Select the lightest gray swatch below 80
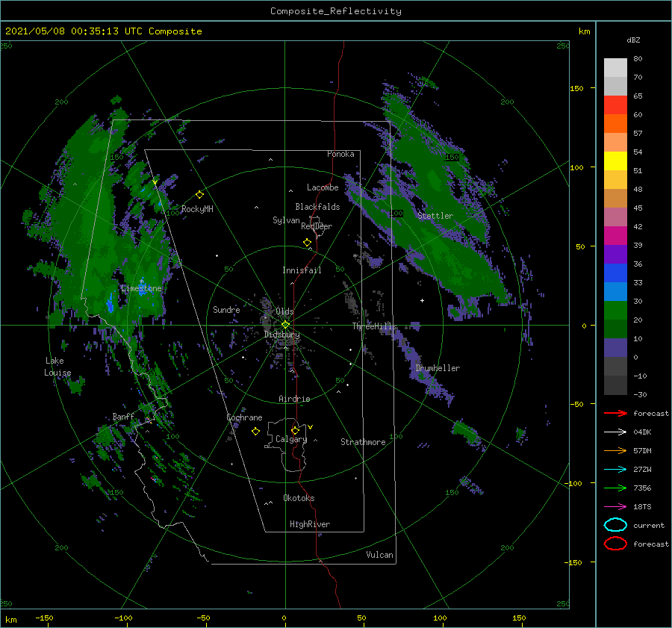The height and width of the screenshot is (628, 672). click(x=615, y=68)
